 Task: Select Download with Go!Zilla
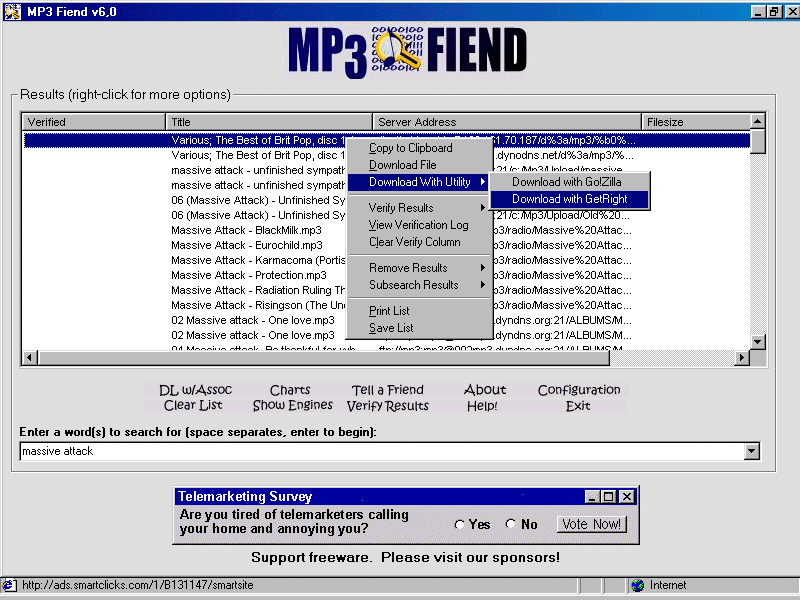click(x=569, y=182)
